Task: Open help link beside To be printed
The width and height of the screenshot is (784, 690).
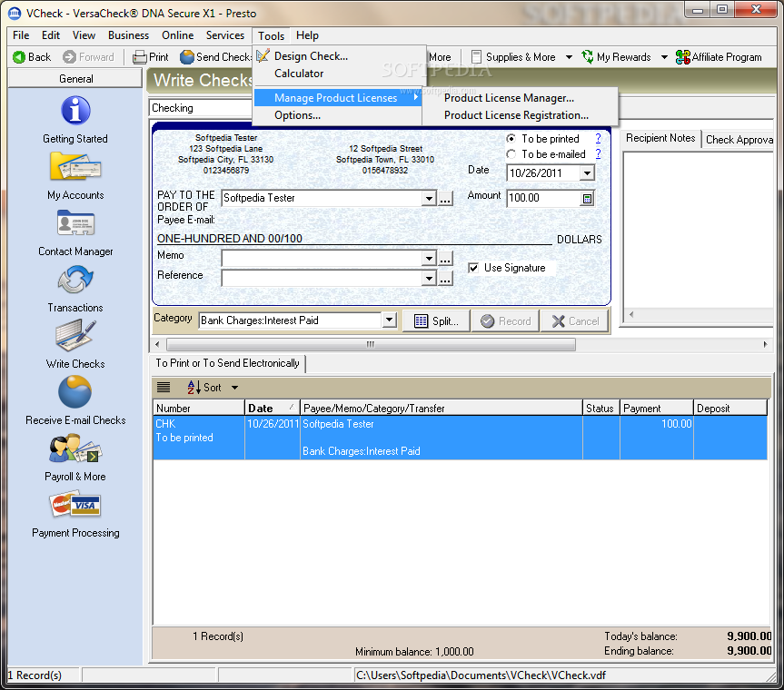Action: (598, 138)
